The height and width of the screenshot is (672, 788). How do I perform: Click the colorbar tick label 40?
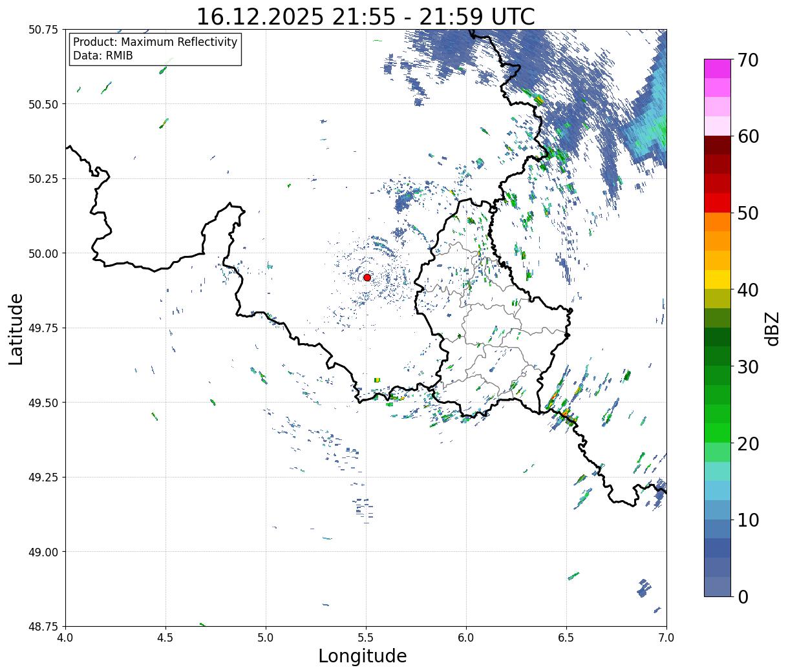tap(748, 290)
